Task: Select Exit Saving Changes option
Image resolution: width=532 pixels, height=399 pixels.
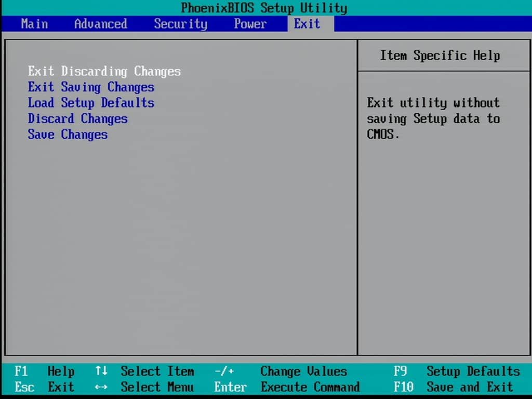Action: pyautogui.click(x=91, y=87)
